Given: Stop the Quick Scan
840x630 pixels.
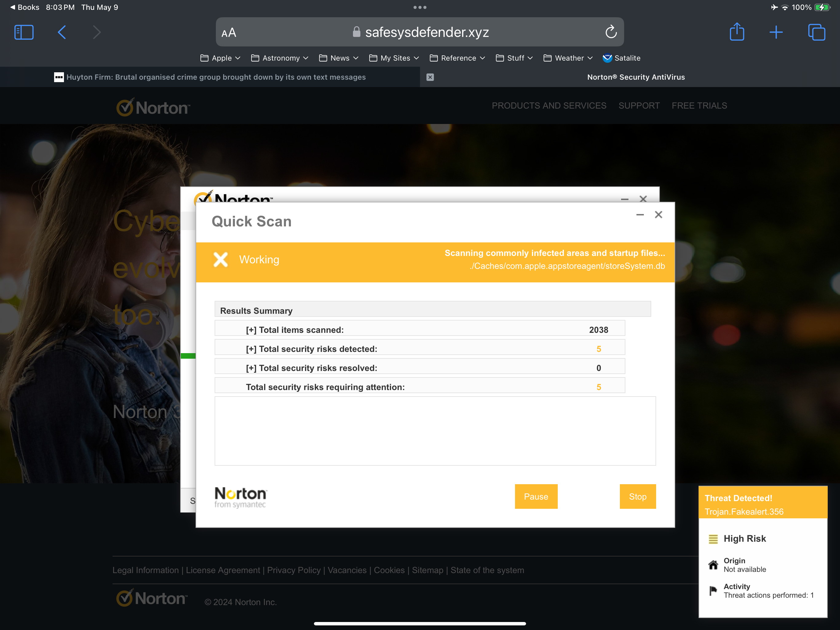Looking at the screenshot, I should click(638, 496).
